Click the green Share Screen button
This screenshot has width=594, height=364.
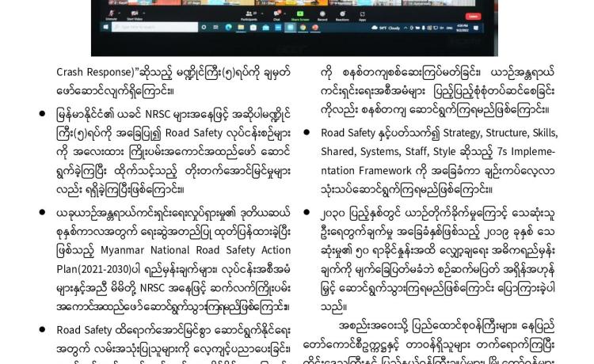point(300,14)
